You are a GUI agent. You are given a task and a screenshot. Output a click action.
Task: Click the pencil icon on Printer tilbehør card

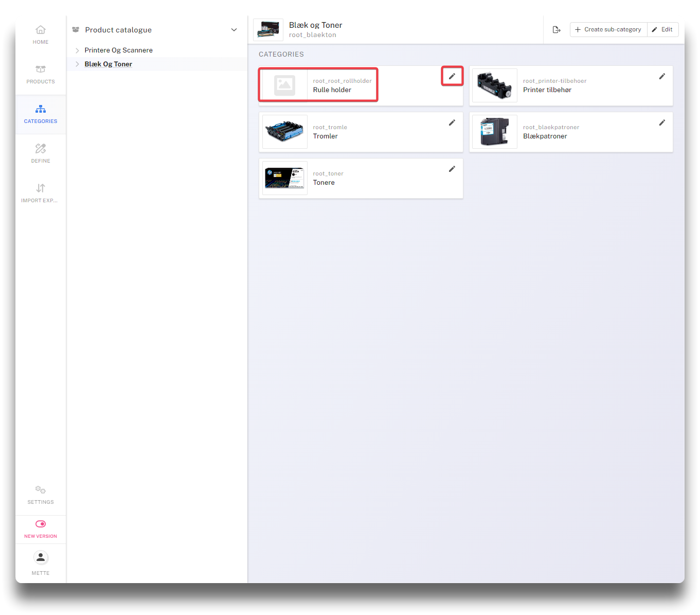coord(662,76)
